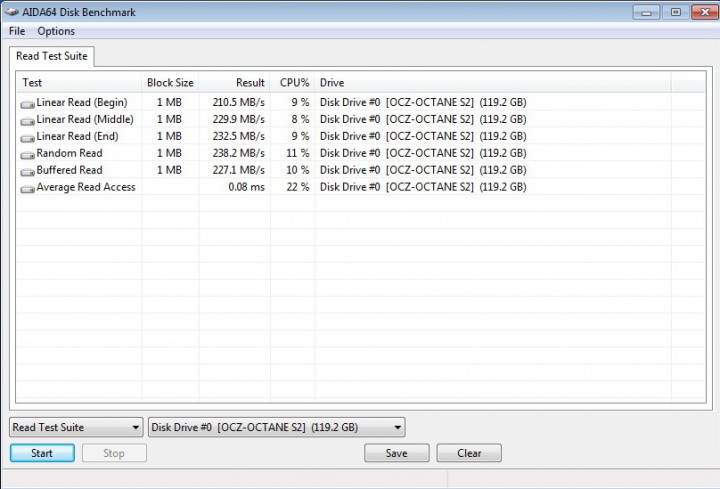720x489 pixels.
Task: Click the 1 MB block size for Buffered Read
Action: point(169,170)
